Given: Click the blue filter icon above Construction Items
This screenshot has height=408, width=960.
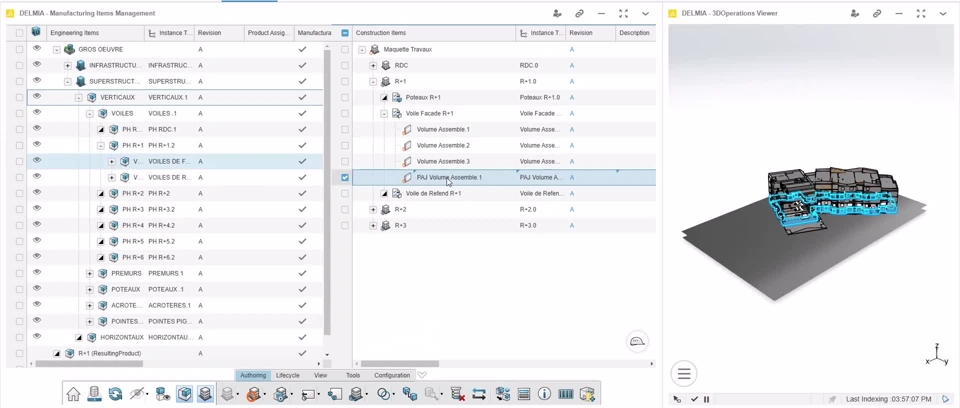Looking at the screenshot, I should point(345,33).
